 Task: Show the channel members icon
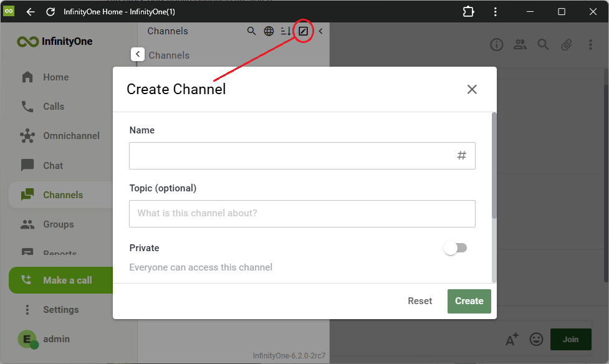(520, 45)
